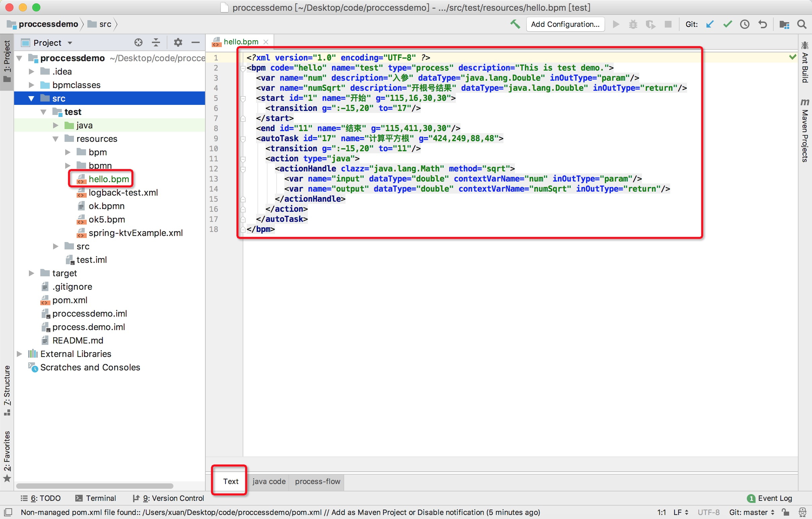
Task: Open Git history clock icon
Action: (745, 24)
